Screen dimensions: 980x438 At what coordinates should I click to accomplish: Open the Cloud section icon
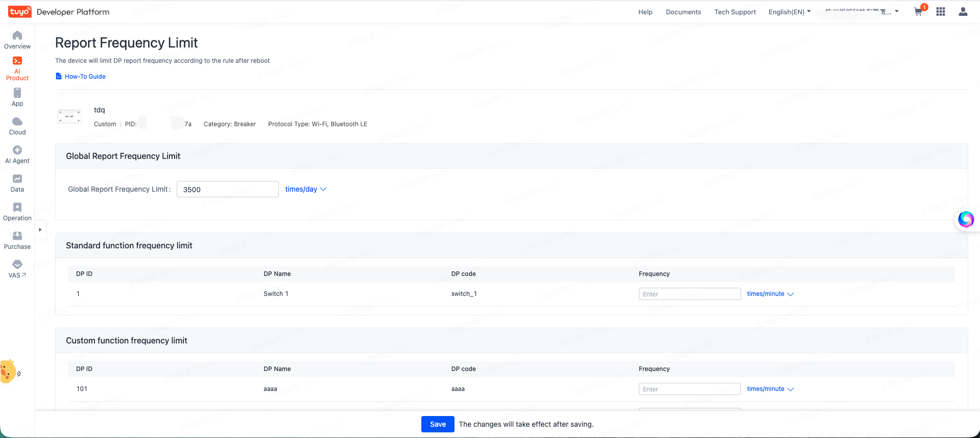point(17,121)
